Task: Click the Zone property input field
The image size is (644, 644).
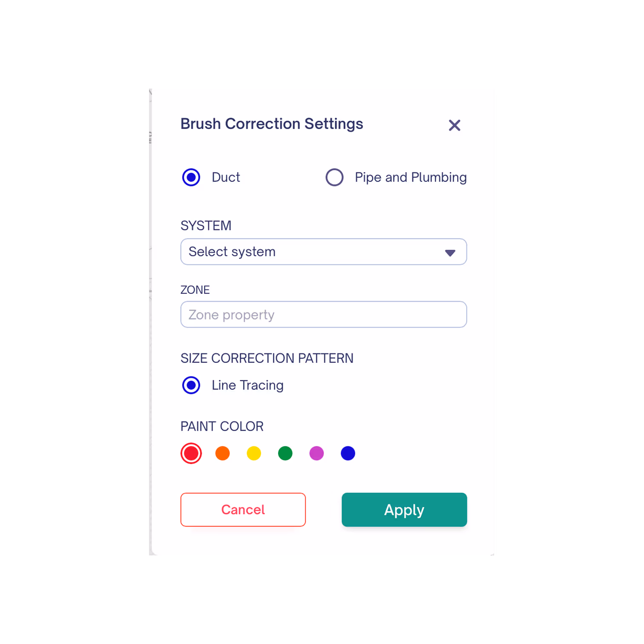Action: 324,314
